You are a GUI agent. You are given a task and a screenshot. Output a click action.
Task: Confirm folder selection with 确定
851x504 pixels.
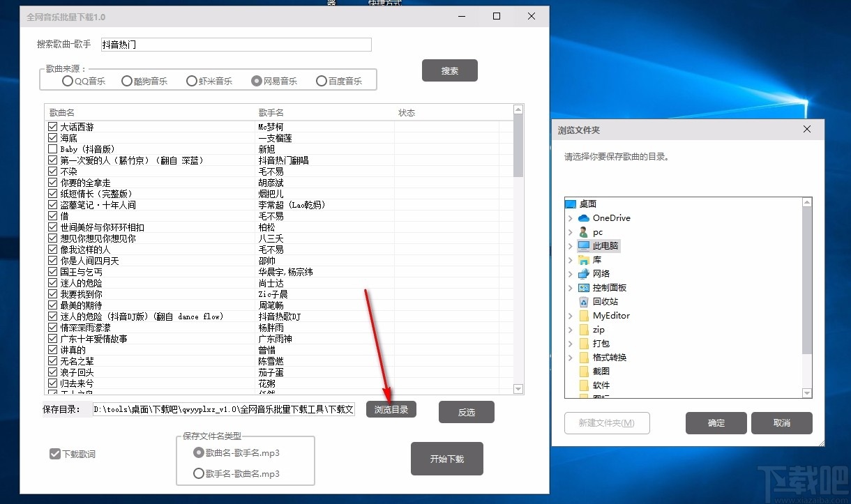[x=716, y=422]
